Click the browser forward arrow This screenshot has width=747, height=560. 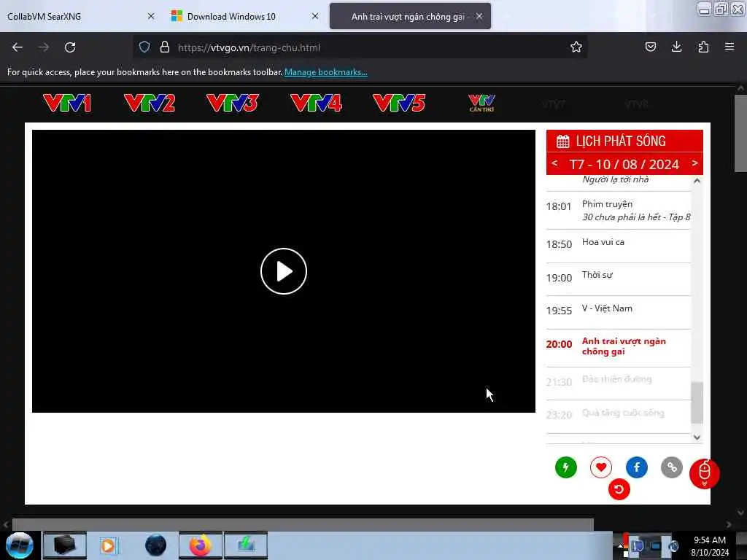pyautogui.click(x=43, y=47)
